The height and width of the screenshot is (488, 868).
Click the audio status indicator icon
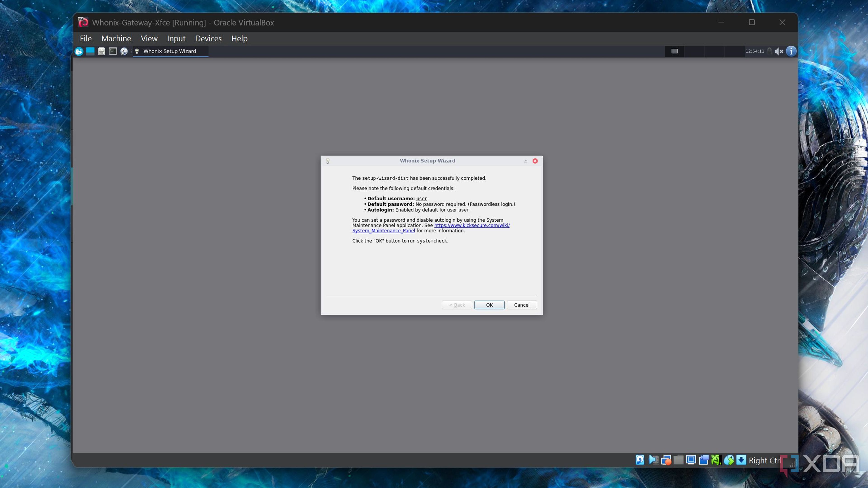click(x=653, y=460)
